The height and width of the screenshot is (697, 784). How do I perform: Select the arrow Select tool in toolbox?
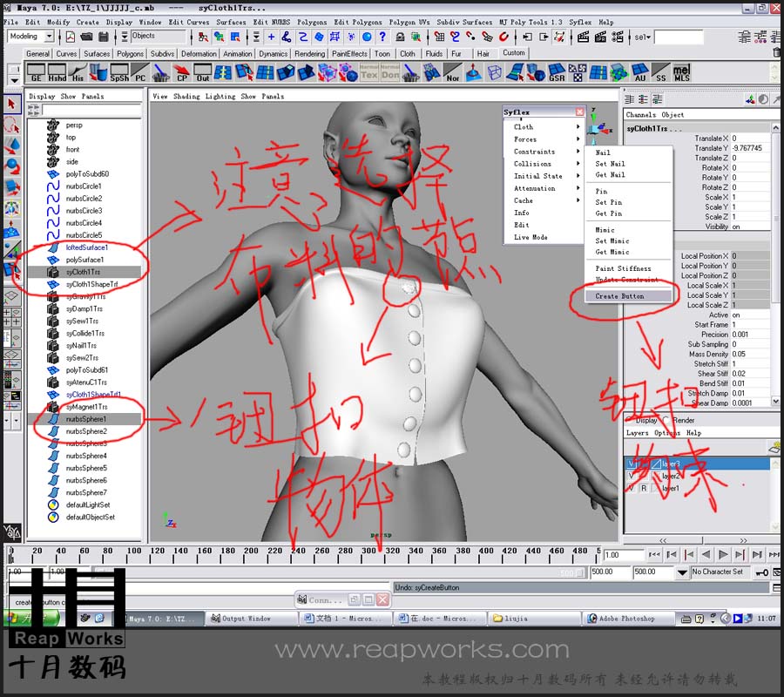(x=12, y=104)
